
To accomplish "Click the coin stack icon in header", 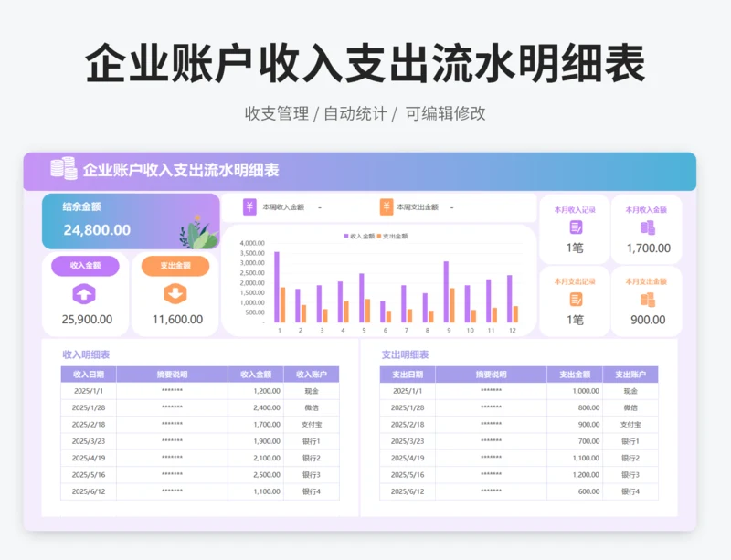I will (x=64, y=168).
